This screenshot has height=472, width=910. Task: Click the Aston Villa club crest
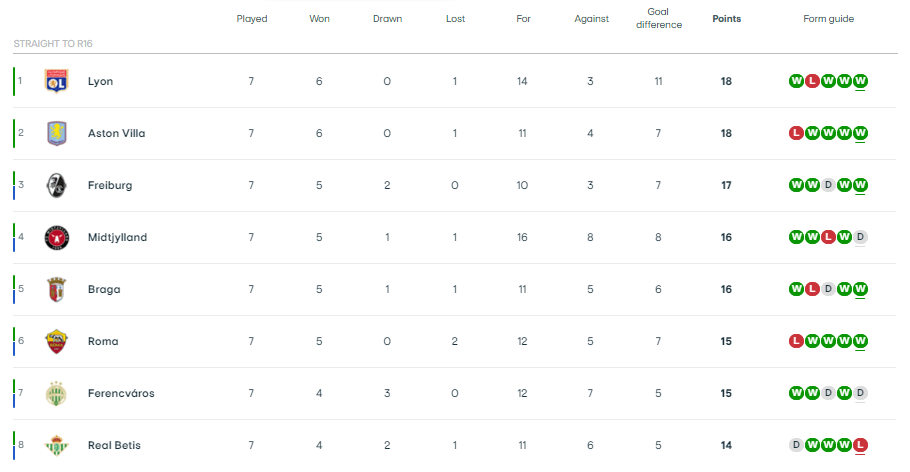coord(57,133)
